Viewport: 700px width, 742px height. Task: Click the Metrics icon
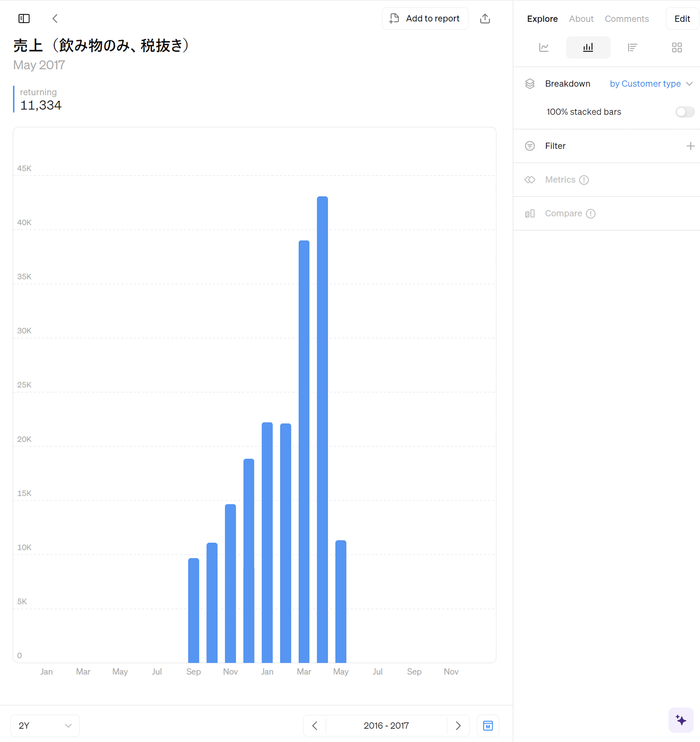tap(530, 180)
